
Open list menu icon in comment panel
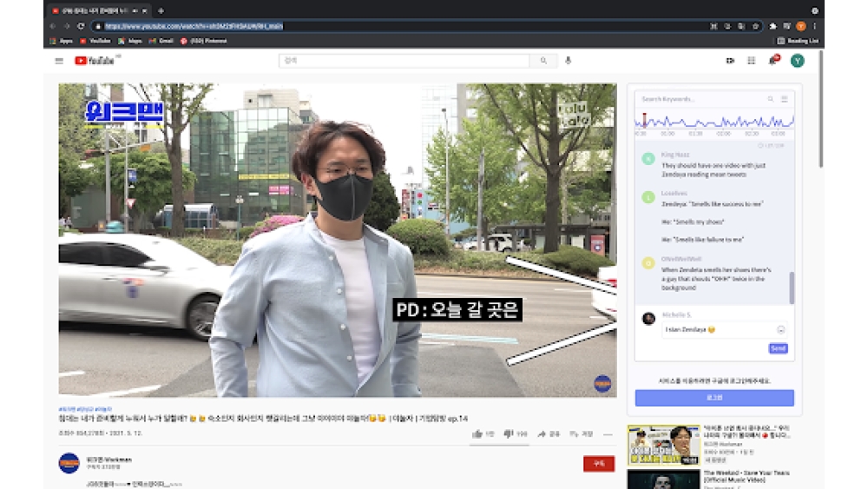[785, 98]
